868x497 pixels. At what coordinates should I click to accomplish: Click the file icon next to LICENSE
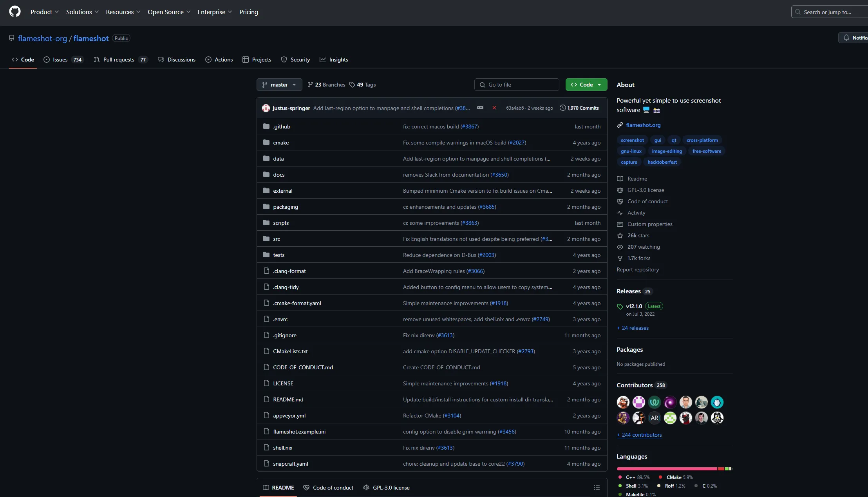266,383
